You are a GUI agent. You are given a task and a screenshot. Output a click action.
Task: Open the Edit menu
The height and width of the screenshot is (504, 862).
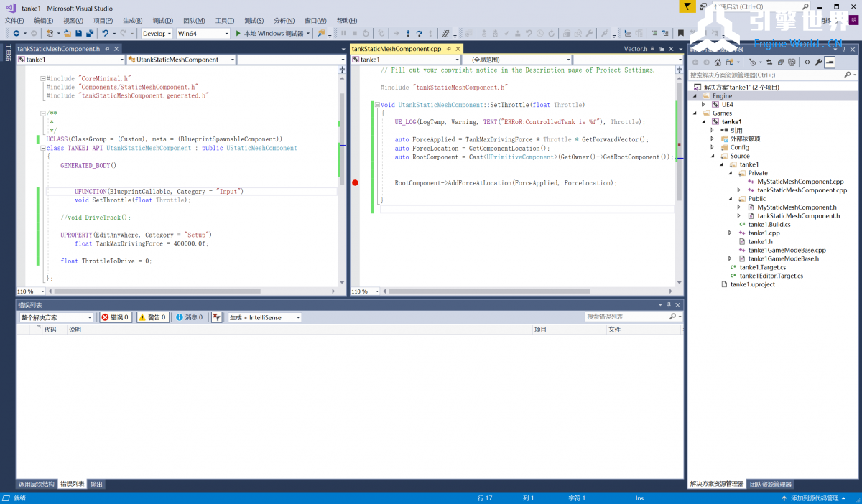coord(44,21)
